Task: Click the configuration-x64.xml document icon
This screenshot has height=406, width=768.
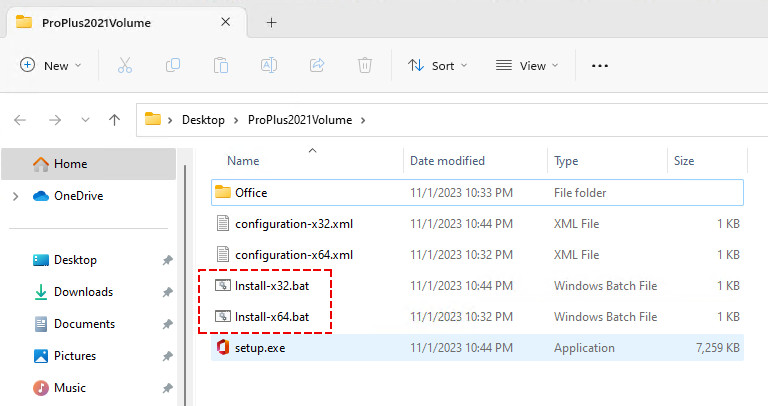Action: 223,255
